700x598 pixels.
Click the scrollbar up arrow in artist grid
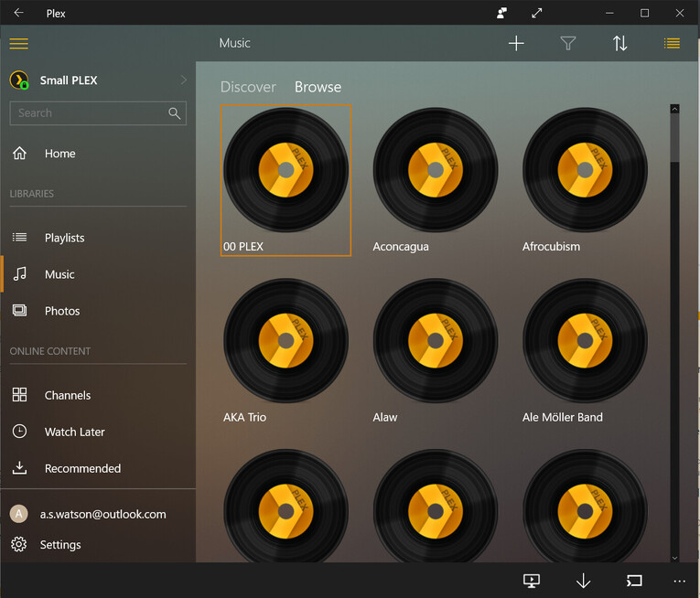pyautogui.click(x=674, y=109)
